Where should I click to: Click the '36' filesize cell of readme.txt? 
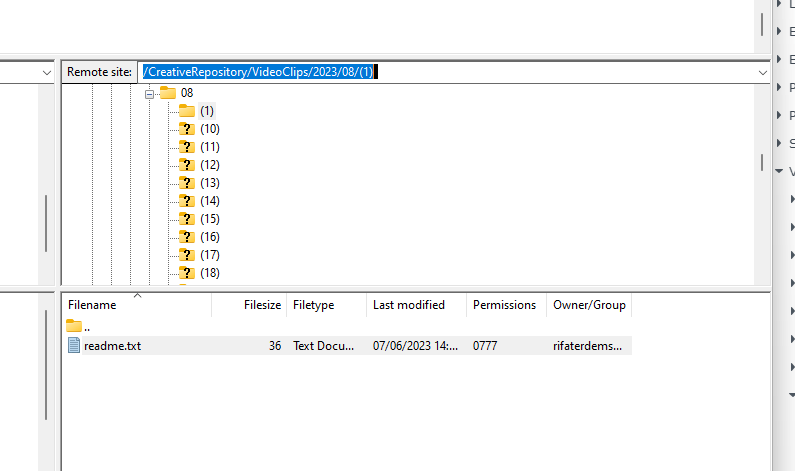click(x=275, y=346)
